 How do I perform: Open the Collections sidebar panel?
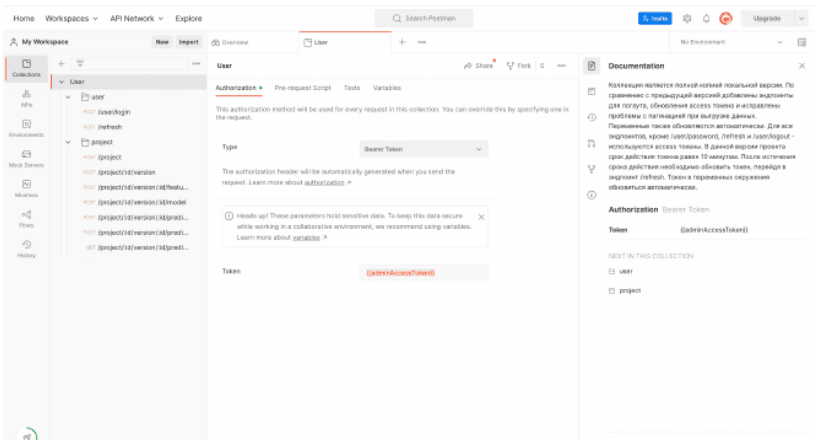pos(26,68)
